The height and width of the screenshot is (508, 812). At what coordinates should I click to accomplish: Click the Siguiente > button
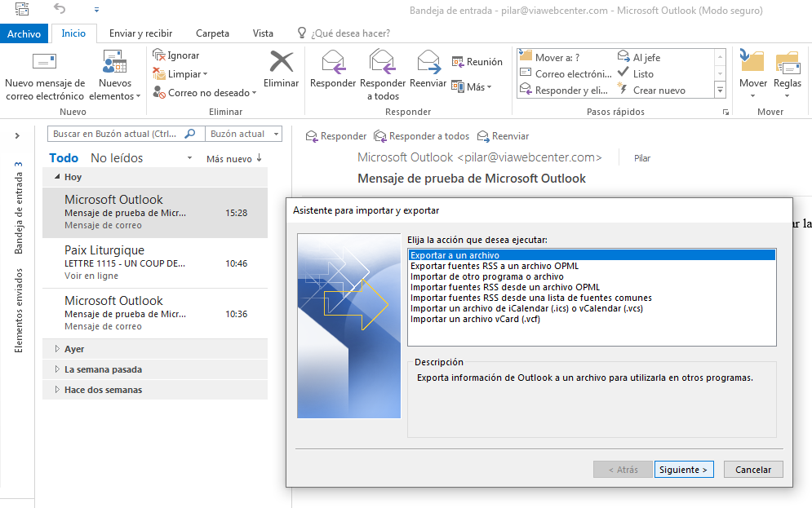click(684, 469)
